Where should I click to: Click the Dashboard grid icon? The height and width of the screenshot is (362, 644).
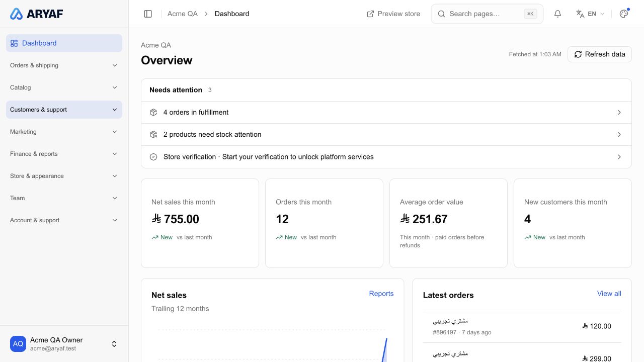point(14,43)
